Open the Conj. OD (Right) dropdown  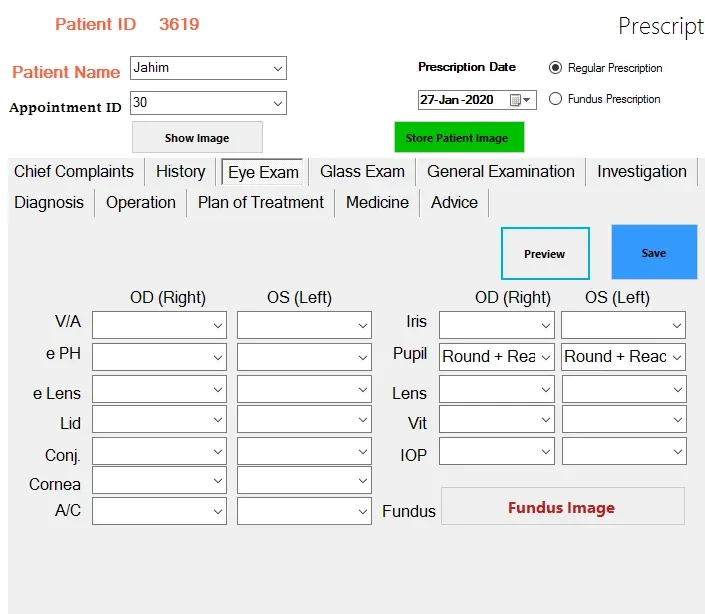point(159,451)
